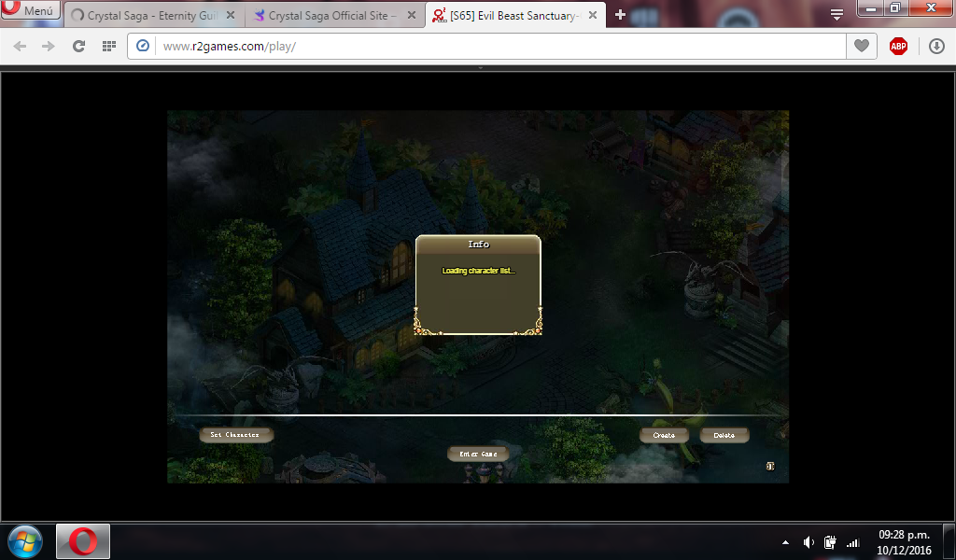Image resolution: width=956 pixels, height=560 pixels.
Task: Reload the current game page
Action: point(79,46)
